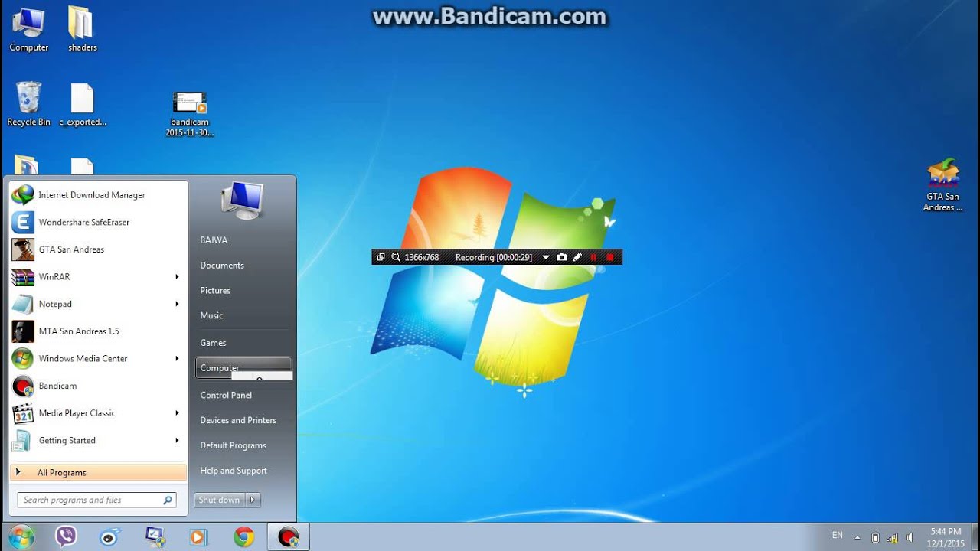Screen dimensions: 980x551
Task: Click the Windows Start orb
Action: click(21, 536)
